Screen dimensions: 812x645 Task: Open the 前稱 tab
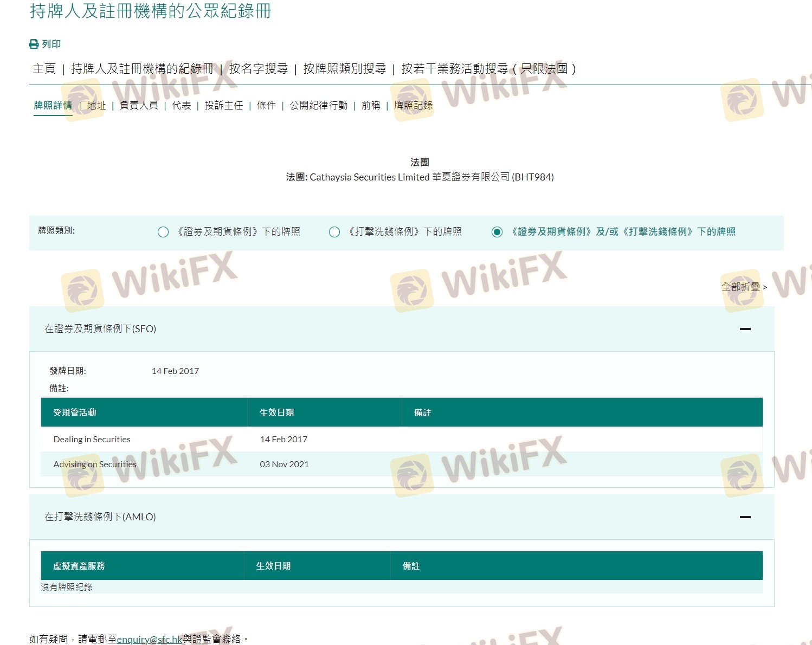coord(371,105)
